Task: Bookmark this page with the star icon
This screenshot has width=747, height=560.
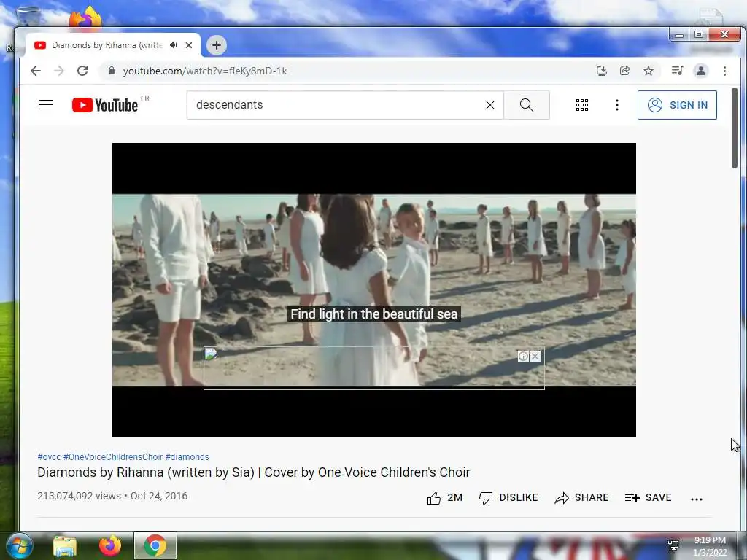Action: (649, 71)
